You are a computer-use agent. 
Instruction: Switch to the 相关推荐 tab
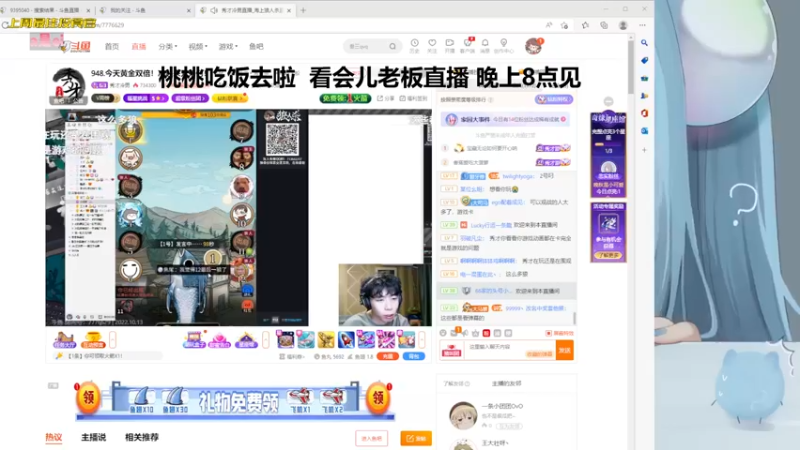coord(142,437)
